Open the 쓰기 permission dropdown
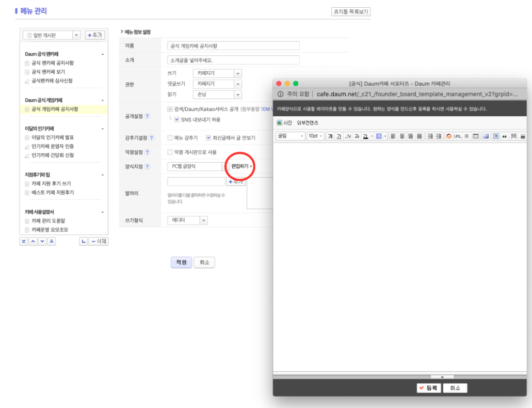The image size is (532, 408). [x=217, y=73]
